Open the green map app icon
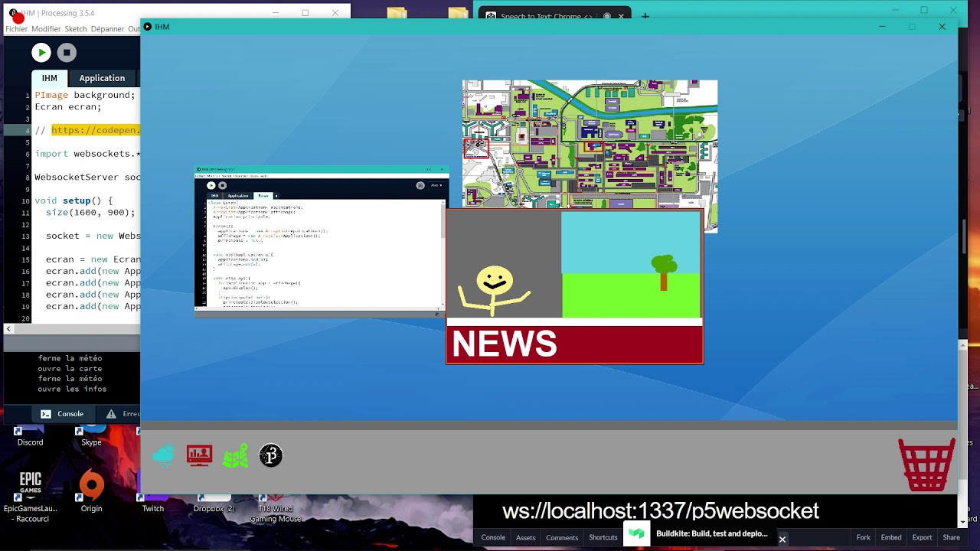Viewport: 980px width, 551px height. click(x=235, y=456)
